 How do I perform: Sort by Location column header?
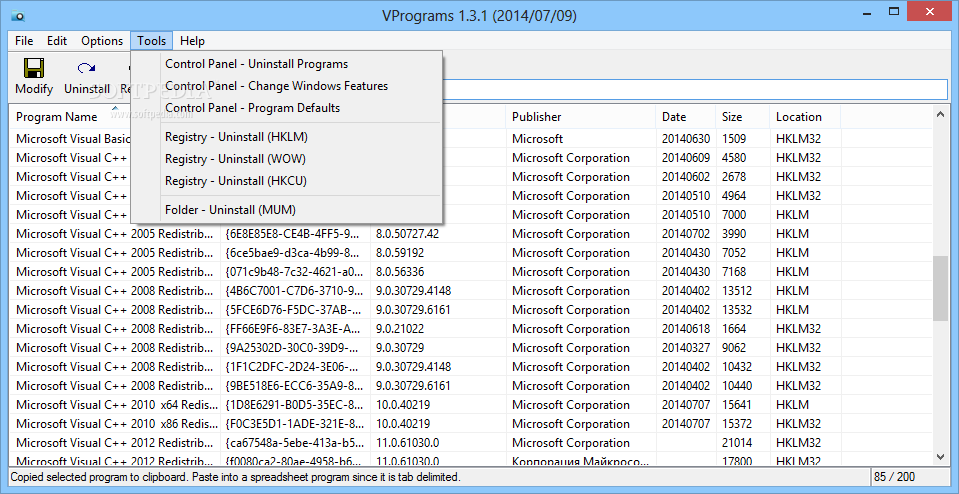805,117
